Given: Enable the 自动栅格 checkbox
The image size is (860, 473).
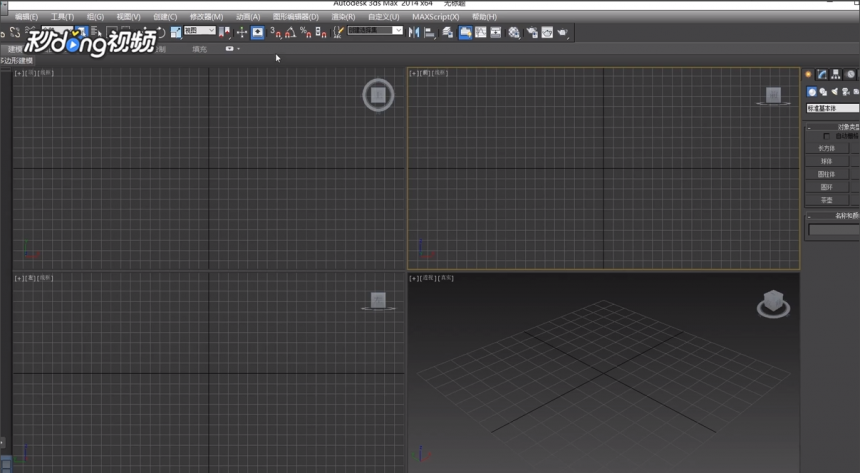Looking at the screenshot, I should point(827,136).
